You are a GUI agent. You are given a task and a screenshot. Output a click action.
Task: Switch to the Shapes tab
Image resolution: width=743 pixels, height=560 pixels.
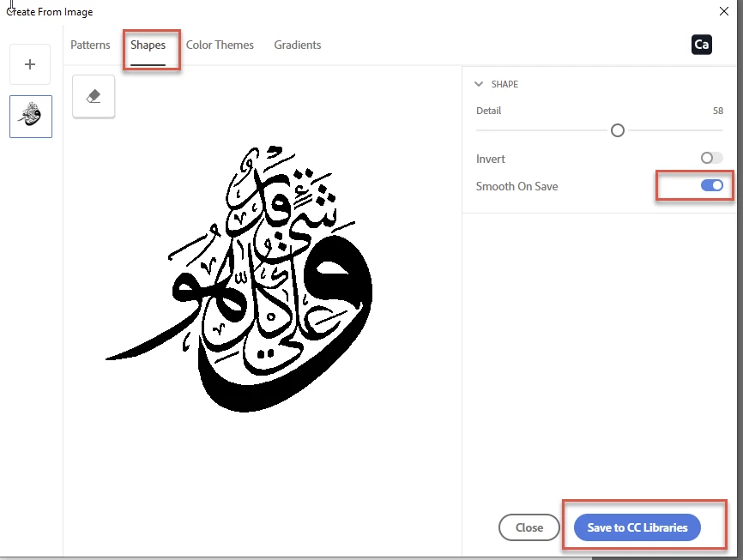click(148, 45)
